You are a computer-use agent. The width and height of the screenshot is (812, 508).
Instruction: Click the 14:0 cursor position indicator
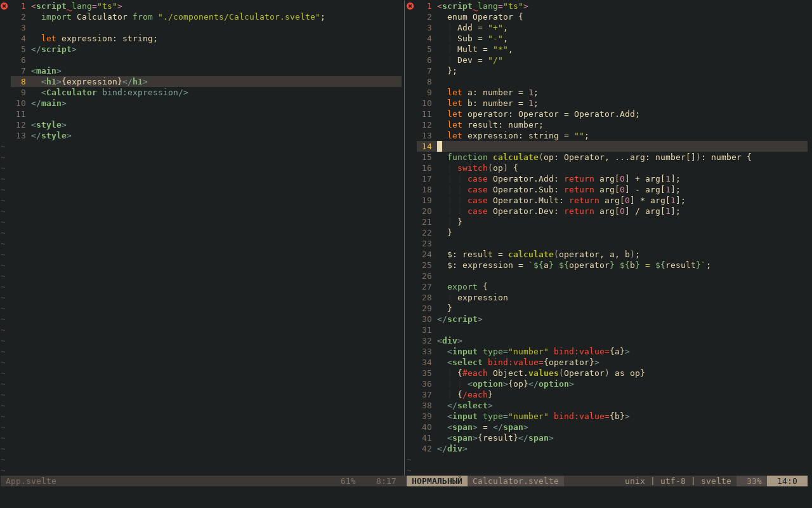(787, 481)
